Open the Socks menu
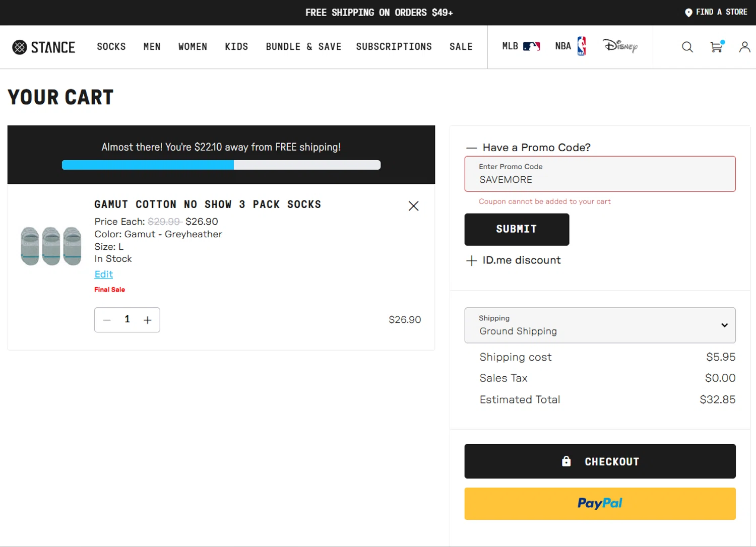The image size is (756, 547). tap(111, 47)
